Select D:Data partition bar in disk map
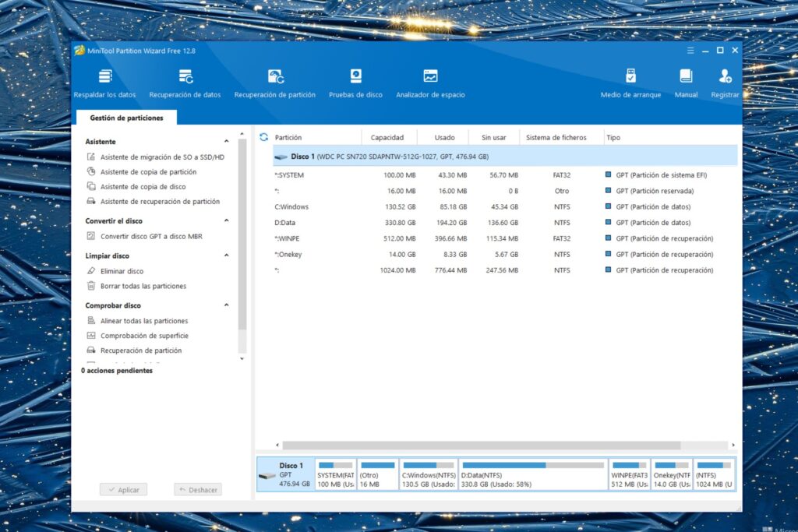798x532 pixels. pyautogui.click(x=532, y=474)
